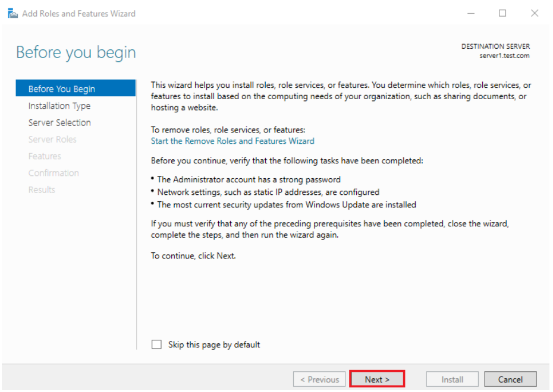Click the Features step in sidebar
This screenshot has height=392, width=553.
pos(45,156)
